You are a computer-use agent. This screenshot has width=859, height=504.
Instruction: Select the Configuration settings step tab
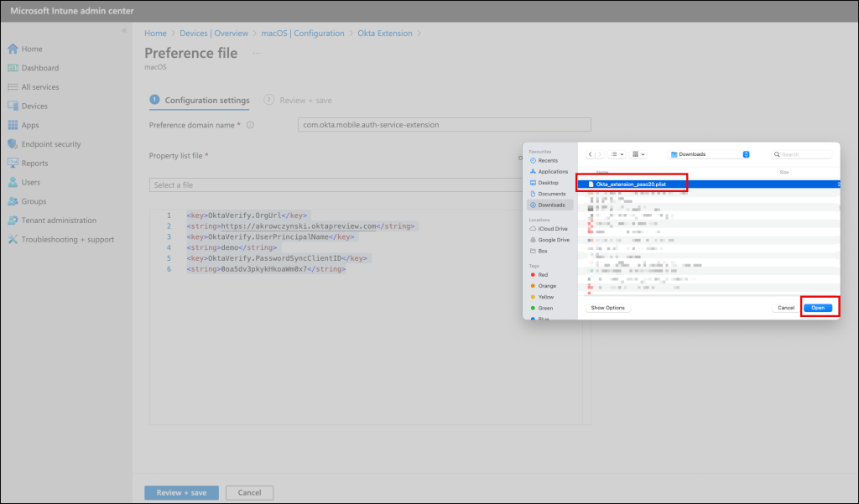(206, 101)
